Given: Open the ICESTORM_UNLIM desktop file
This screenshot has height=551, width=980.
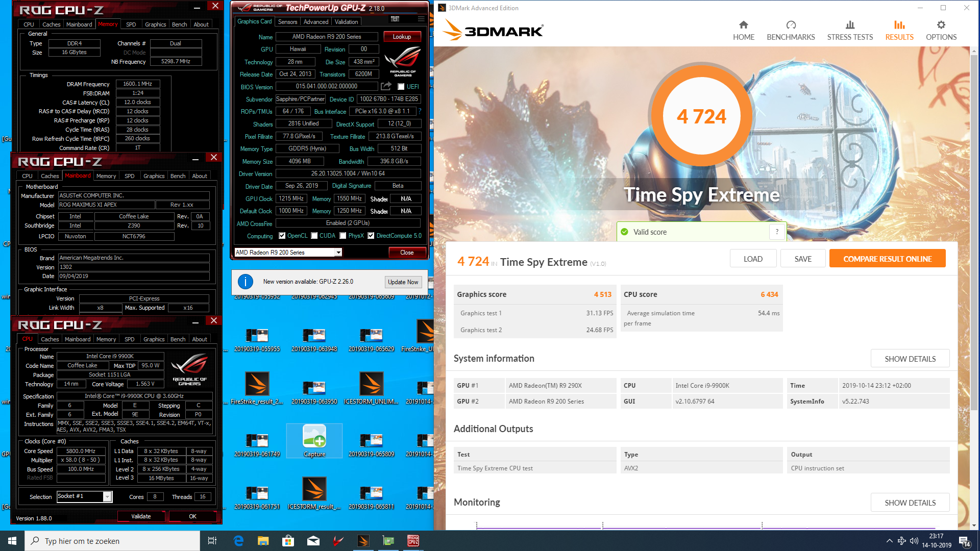Looking at the screenshot, I should pos(371,388).
